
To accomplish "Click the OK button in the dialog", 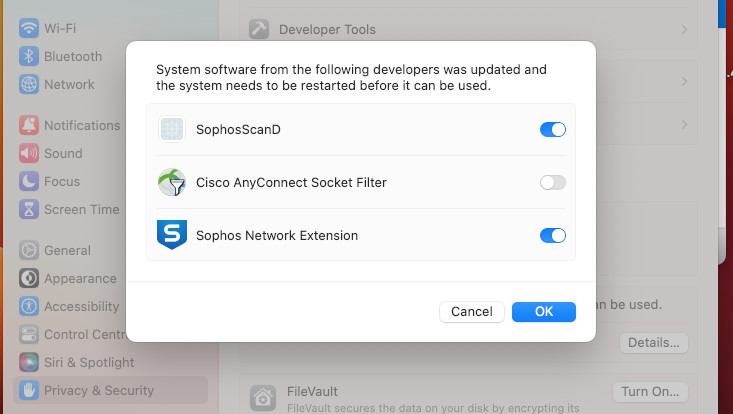I will pos(544,312).
